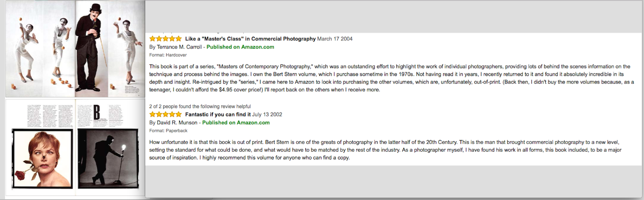
Task: Click the 2 of 2 people found helpful text
Action: (200, 107)
